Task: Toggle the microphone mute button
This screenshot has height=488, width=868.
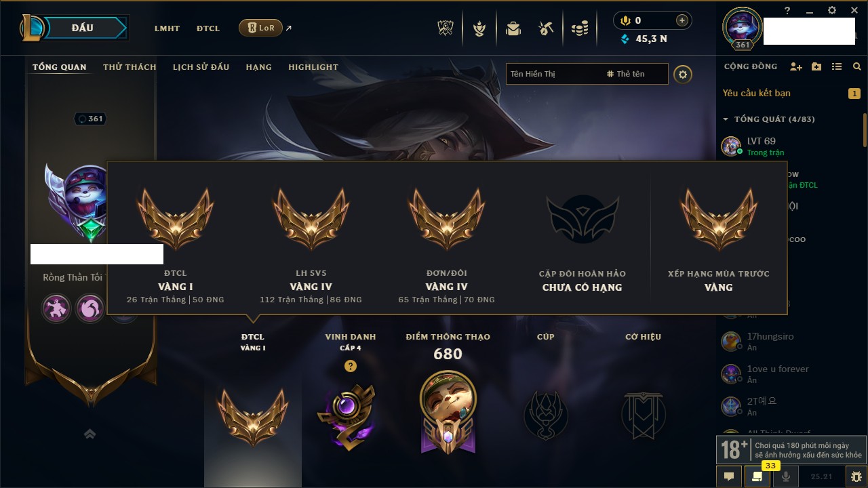Action: 786,476
